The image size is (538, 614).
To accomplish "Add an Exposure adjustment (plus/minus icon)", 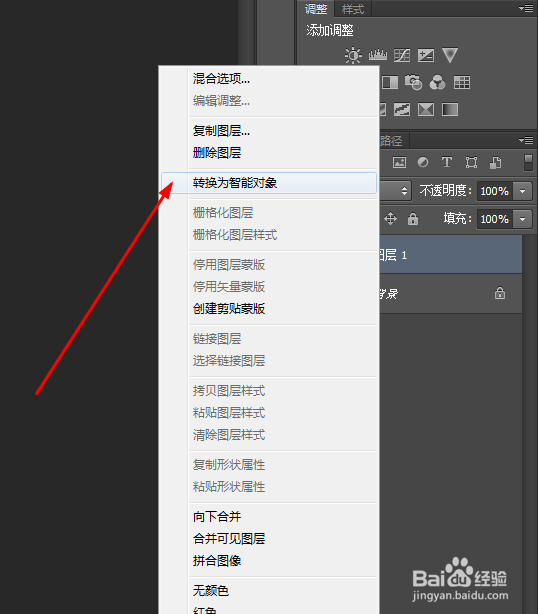I will click(x=426, y=55).
